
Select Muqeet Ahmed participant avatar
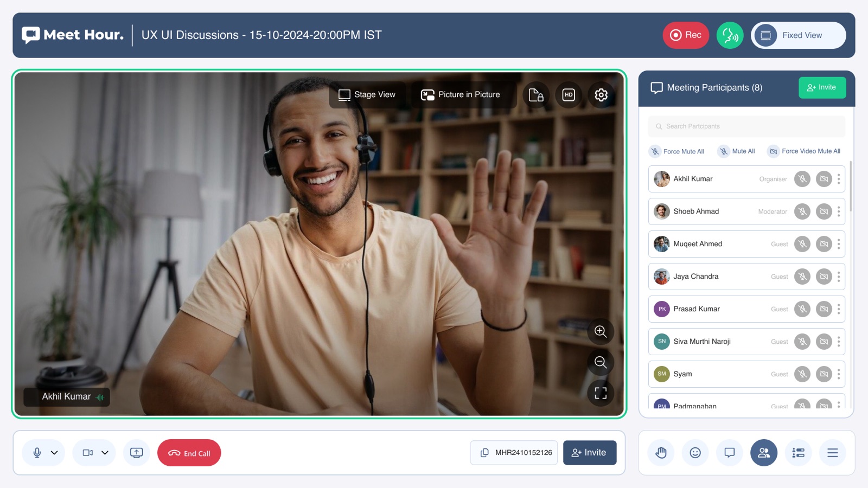point(662,244)
